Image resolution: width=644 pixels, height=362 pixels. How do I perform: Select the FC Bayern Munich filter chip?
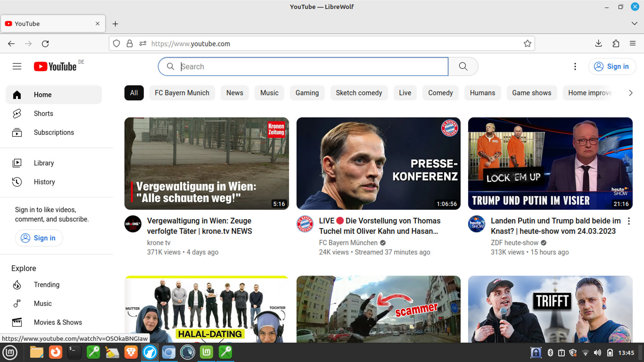click(182, 93)
